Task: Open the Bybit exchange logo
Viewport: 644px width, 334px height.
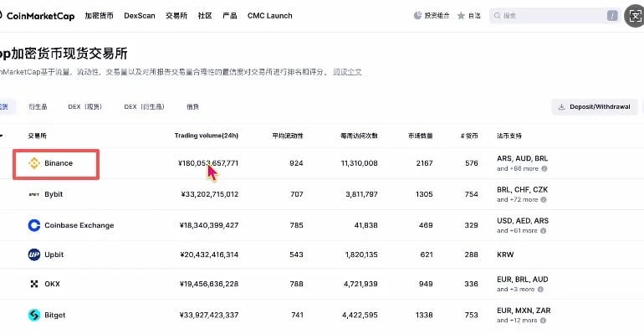Action: [x=34, y=194]
